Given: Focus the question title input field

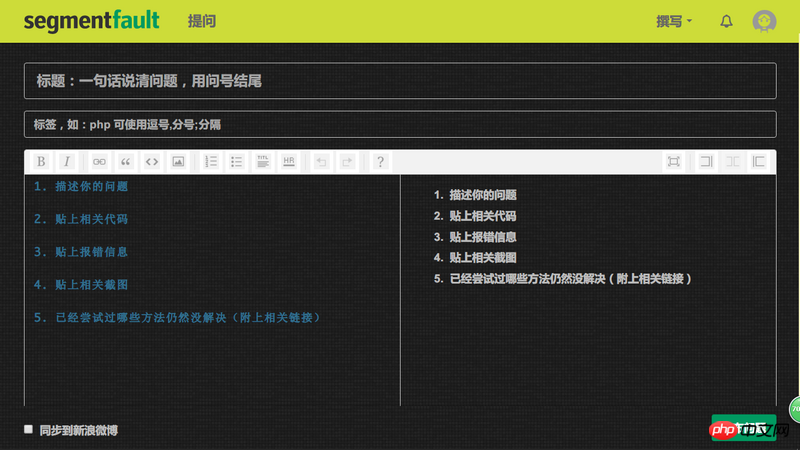Looking at the screenshot, I should click(x=400, y=81).
